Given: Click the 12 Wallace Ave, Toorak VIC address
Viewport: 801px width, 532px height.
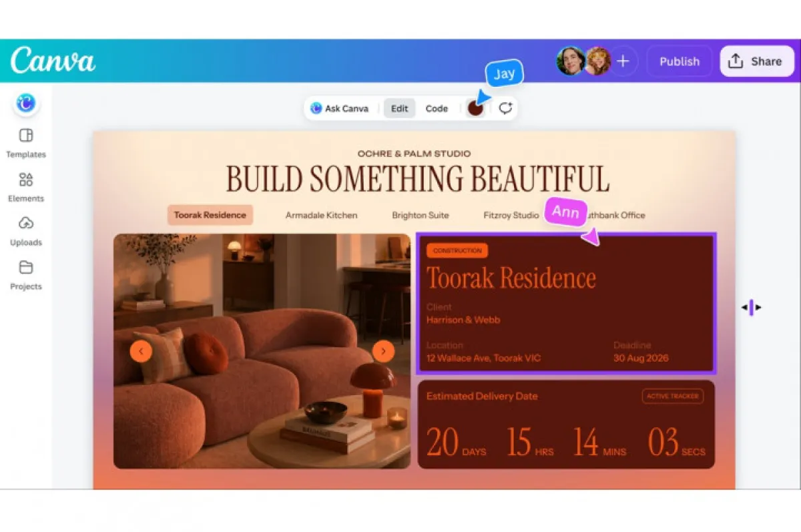Looking at the screenshot, I should [x=484, y=358].
